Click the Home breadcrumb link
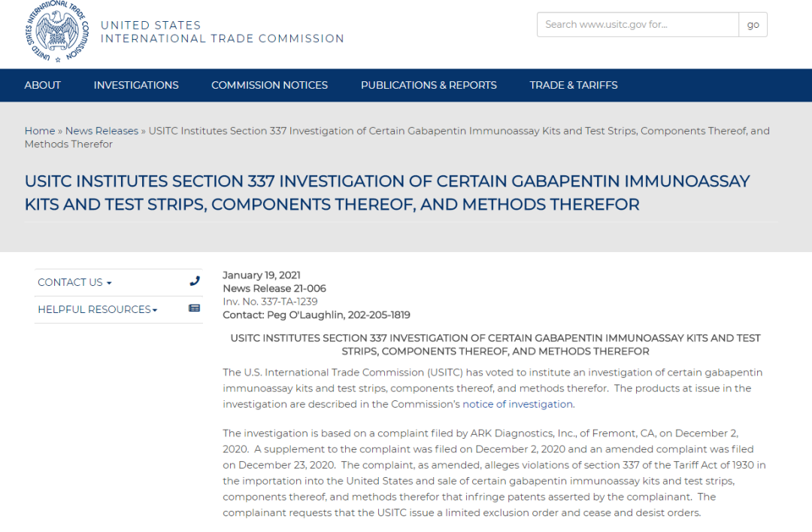The image size is (812, 532). tap(40, 131)
